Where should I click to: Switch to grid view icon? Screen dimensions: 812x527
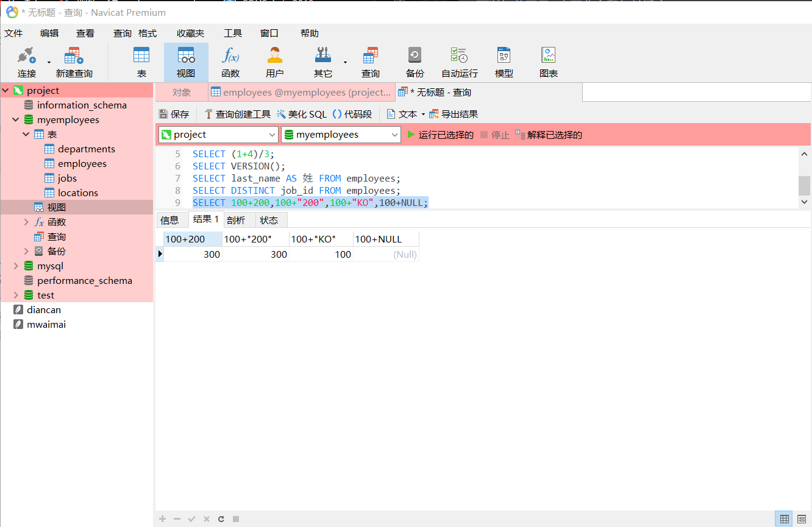[784, 519]
